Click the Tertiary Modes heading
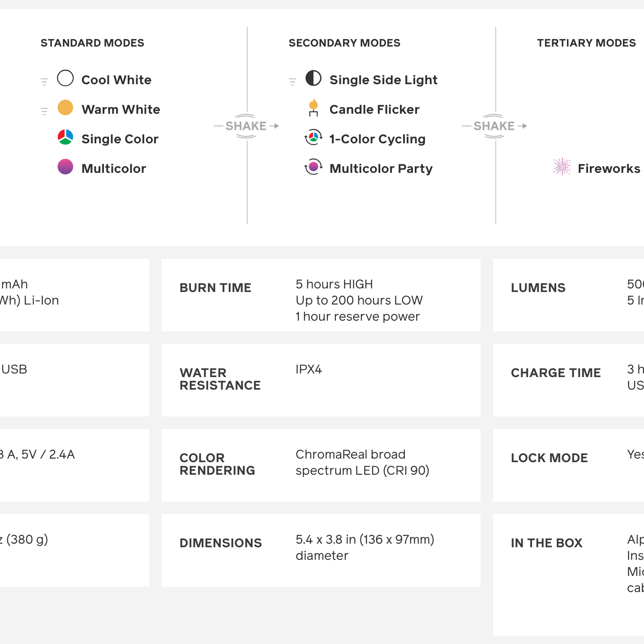This screenshot has height=644, width=644. click(x=586, y=43)
